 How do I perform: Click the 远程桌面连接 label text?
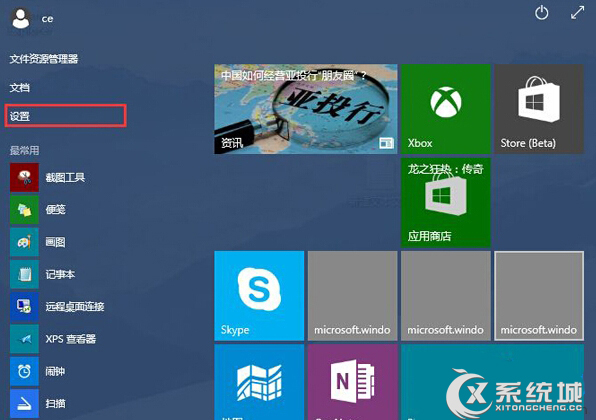[x=75, y=307]
